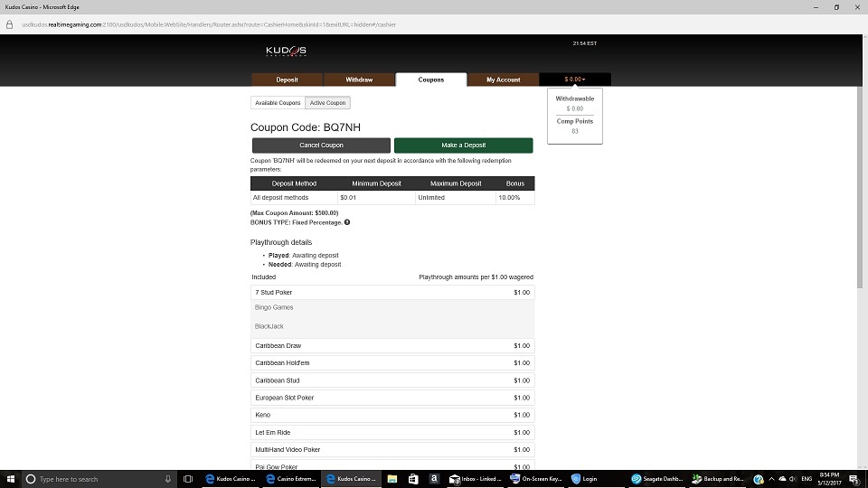Open the My Account tab
The width and height of the screenshot is (868, 488).
[503, 80]
